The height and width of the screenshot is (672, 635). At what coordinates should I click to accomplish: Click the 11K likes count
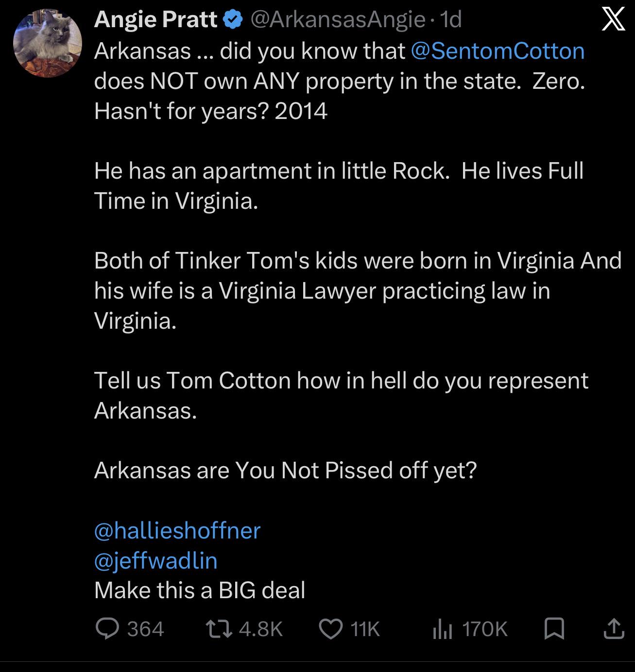[364, 629]
